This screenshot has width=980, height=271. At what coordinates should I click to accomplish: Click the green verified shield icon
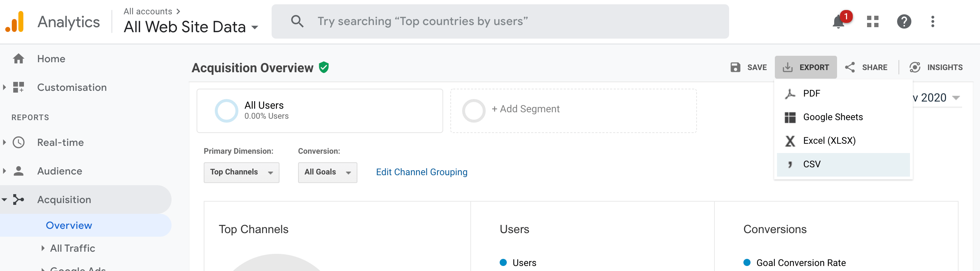tap(324, 67)
